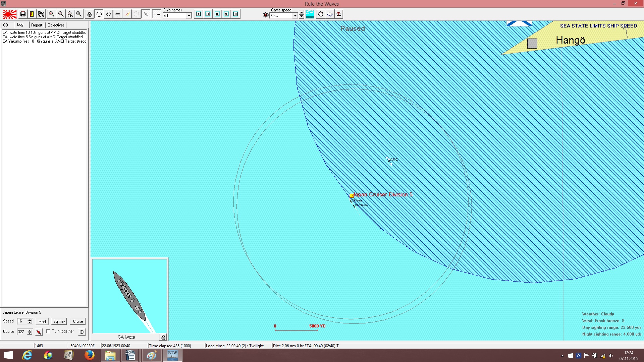
Task: Click the stopwatch timer icon
Action: pyautogui.click(x=321, y=14)
